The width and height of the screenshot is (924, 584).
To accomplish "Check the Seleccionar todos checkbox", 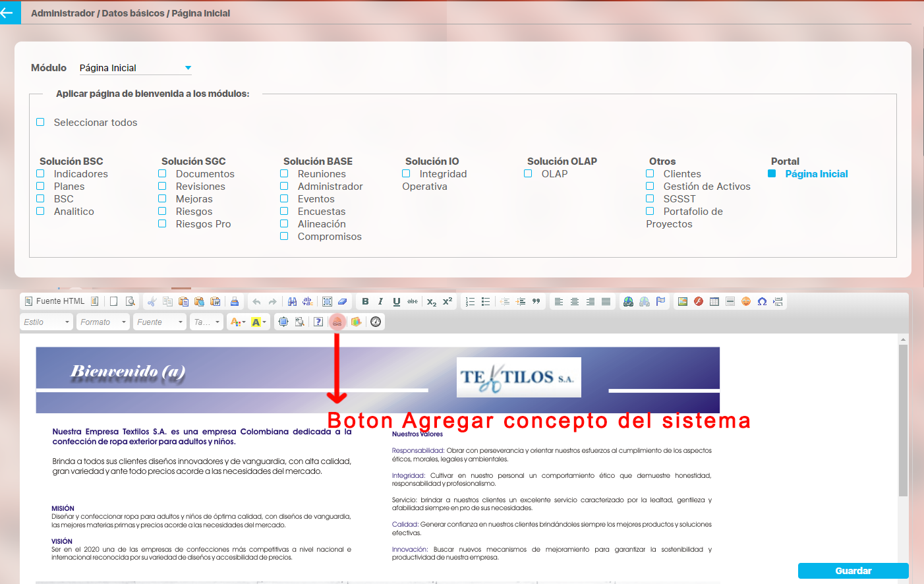I will (41, 123).
